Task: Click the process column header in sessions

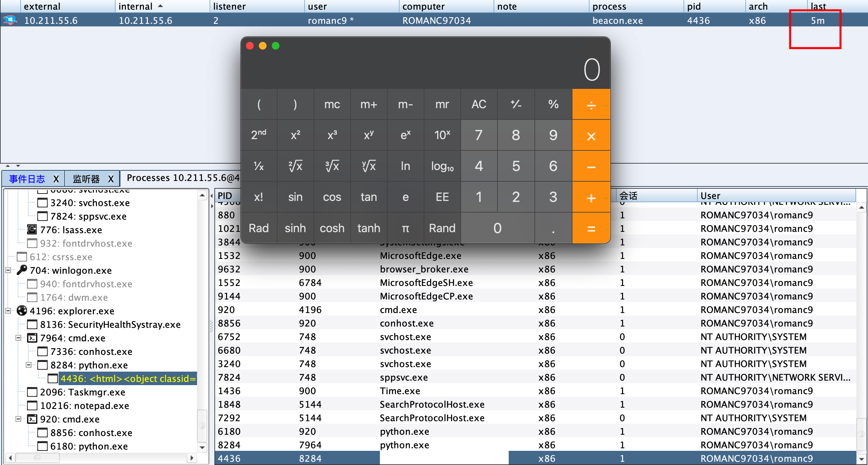Action: click(636, 6)
